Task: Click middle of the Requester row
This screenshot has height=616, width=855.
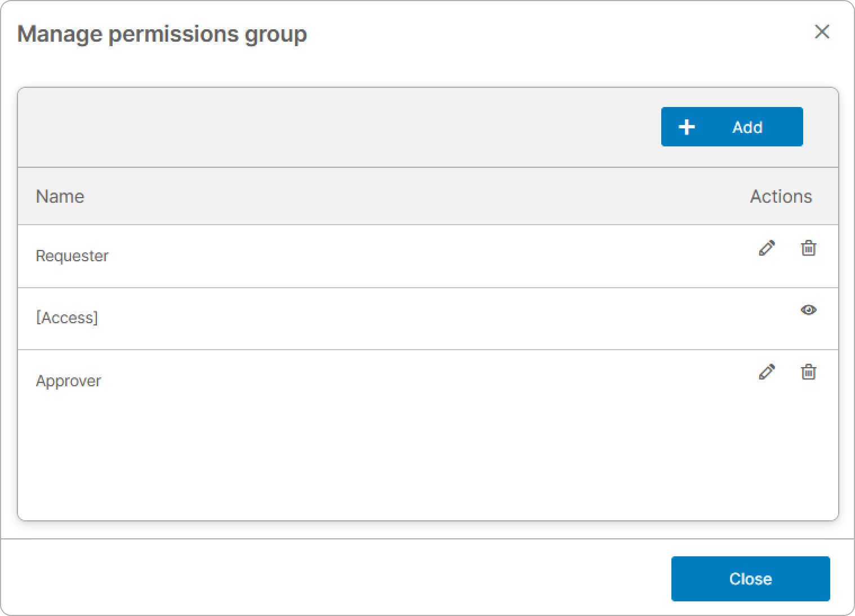Action: (428, 256)
